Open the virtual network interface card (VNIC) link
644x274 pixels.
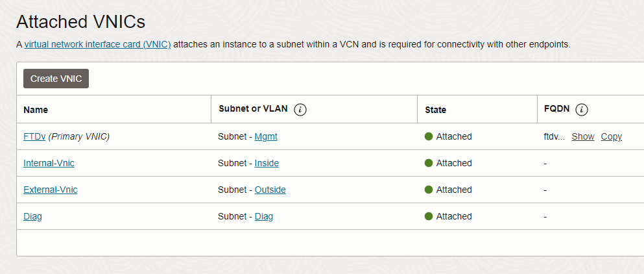(x=97, y=45)
